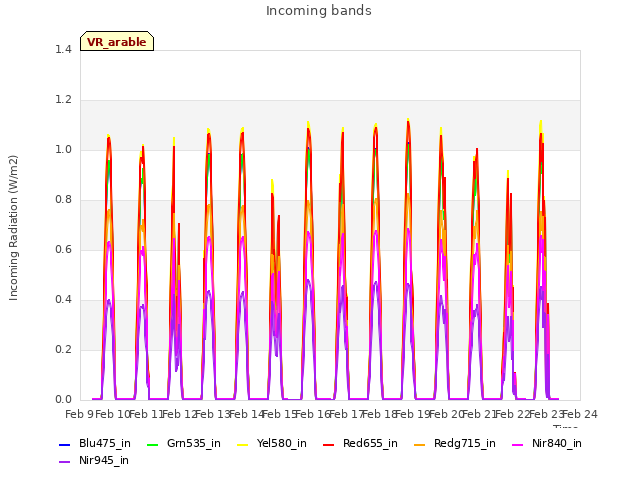
Task: Select the Blu475_in legend entry
Action: (x=95, y=444)
